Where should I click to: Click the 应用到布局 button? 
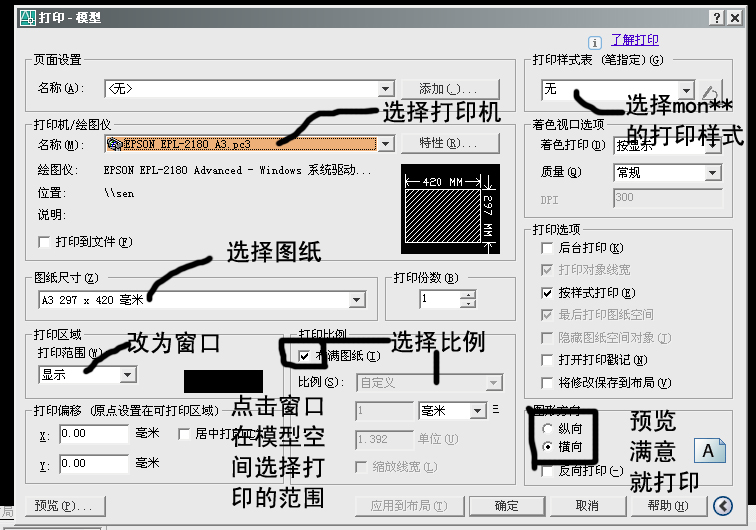tap(409, 506)
